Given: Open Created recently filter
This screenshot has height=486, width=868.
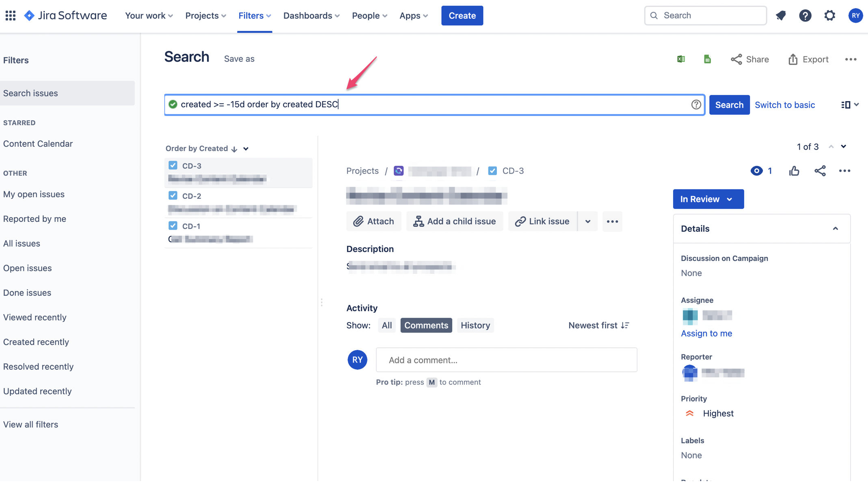Looking at the screenshot, I should point(36,342).
